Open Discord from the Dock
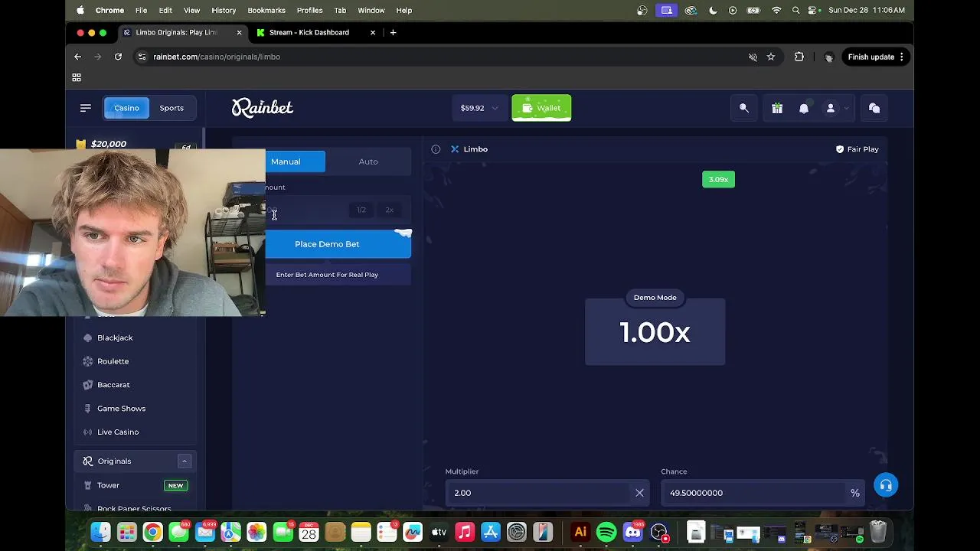980x551 pixels. coord(633,531)
